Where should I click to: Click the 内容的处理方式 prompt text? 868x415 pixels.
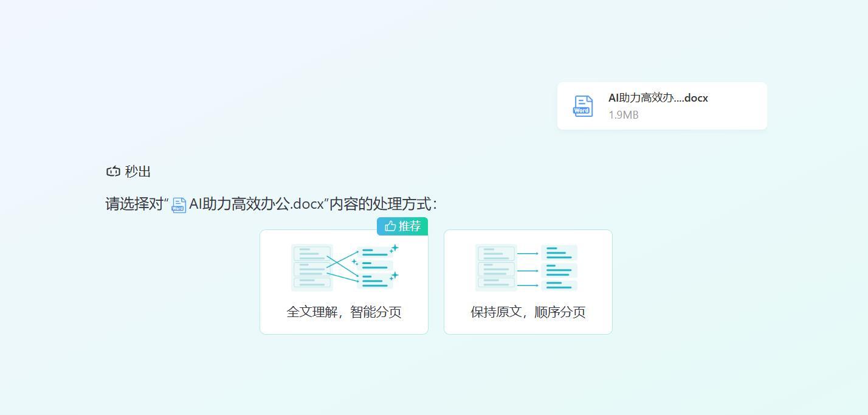coord(381,204)
